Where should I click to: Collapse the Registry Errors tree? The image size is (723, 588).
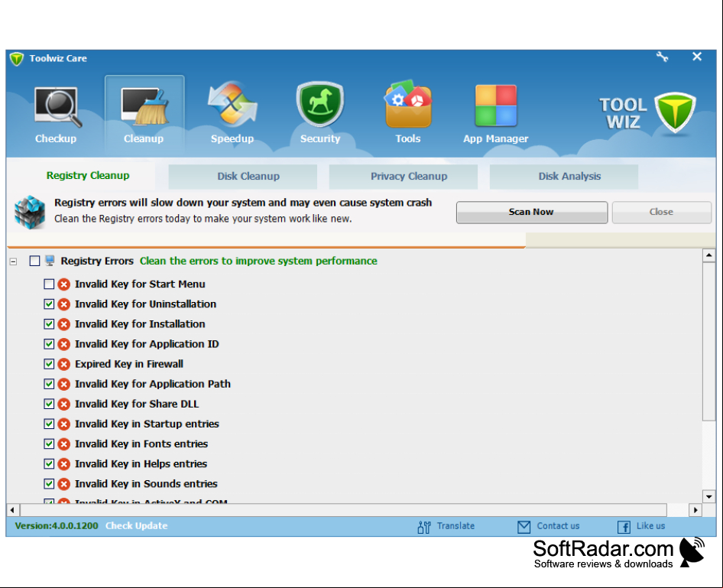point(13,262)
